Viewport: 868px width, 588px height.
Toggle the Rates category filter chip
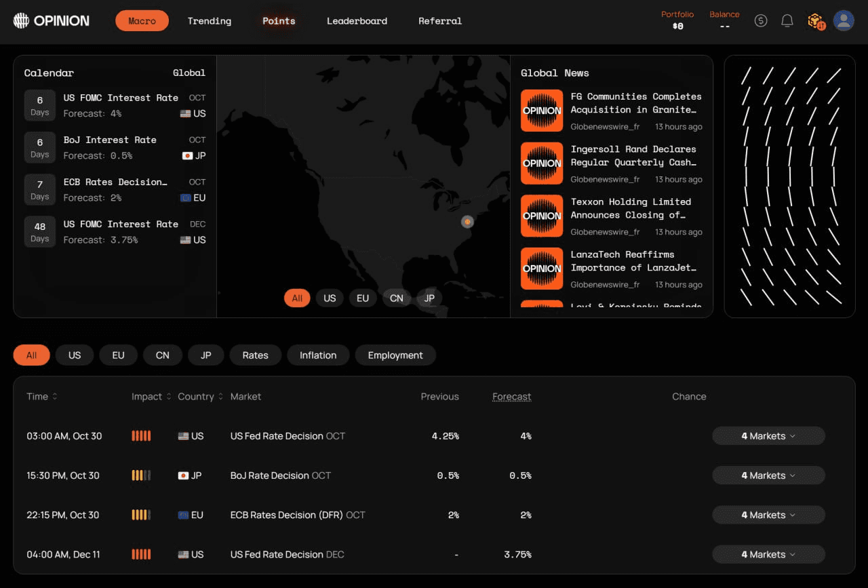click(255, 355)
